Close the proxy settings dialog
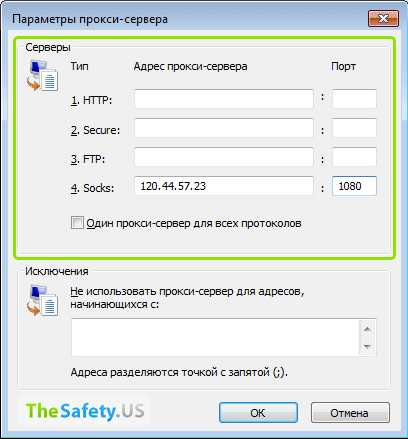This screenshot has width=408, height=439. tap(383, 18)
